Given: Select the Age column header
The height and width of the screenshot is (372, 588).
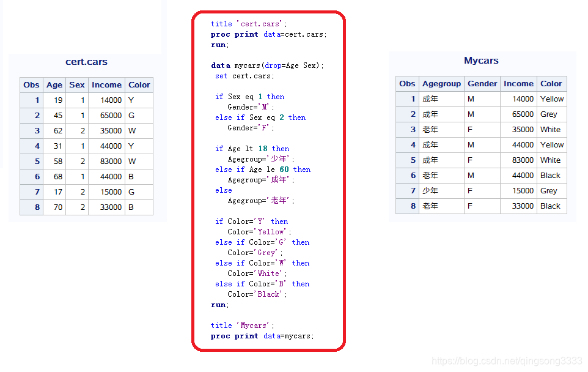Looking at the screenshot, I should pyautogui.click(x=54, y=84).
